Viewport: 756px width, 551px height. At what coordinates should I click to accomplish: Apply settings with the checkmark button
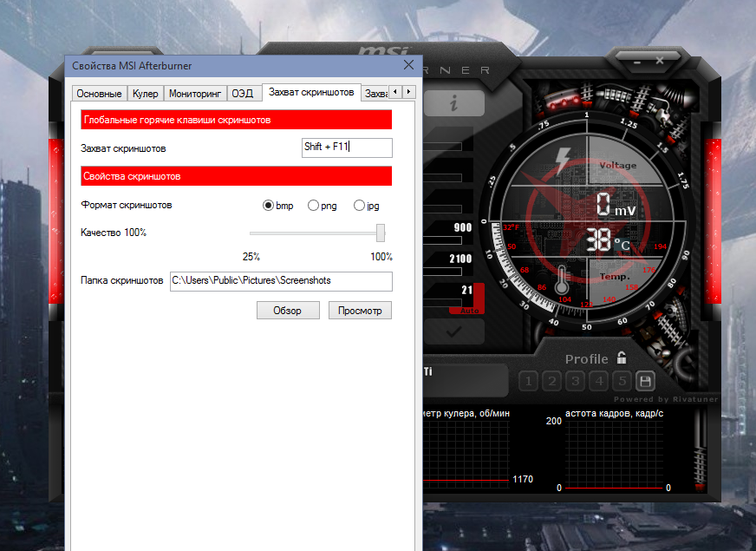[454, 331]
